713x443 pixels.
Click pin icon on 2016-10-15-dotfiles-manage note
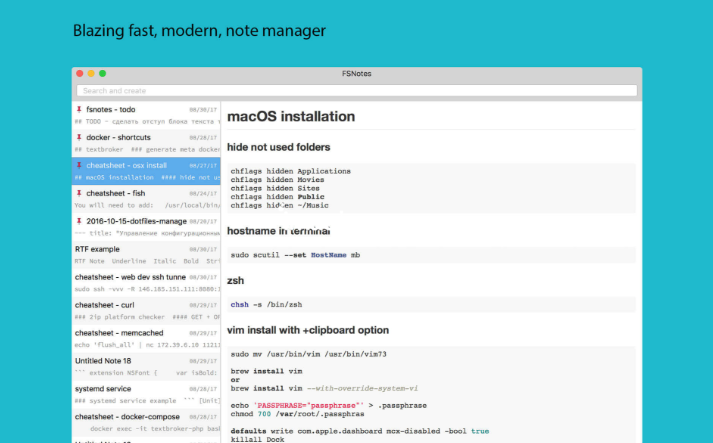[x=79, y=221]
